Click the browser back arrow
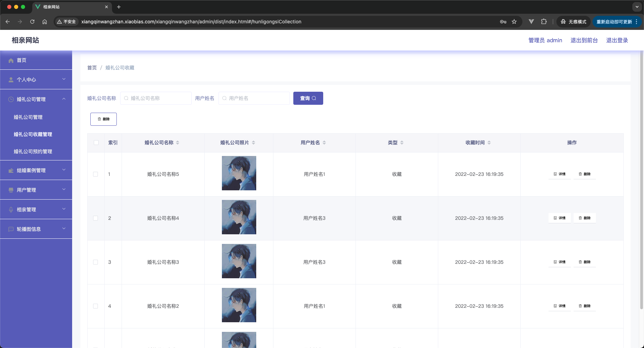Screen dimensions: 644x348 pyautogui.click(x=8, y=22)
